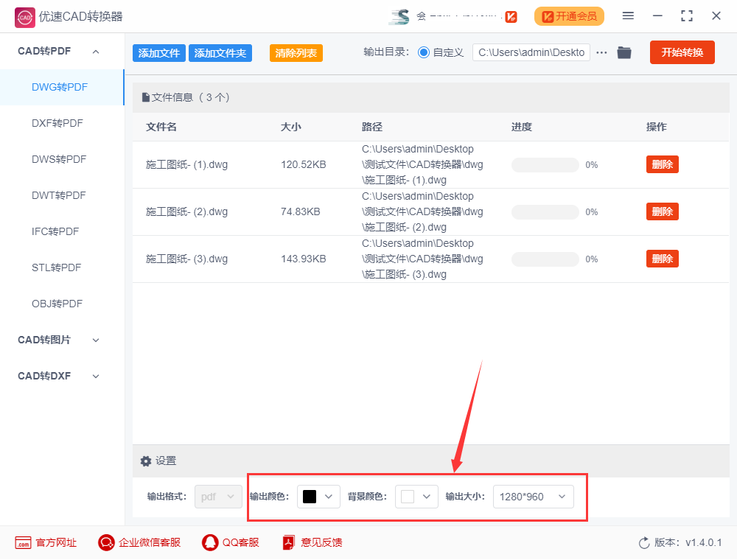
Task: Open the output color dropdown arrow
Action: pos(329,497)
